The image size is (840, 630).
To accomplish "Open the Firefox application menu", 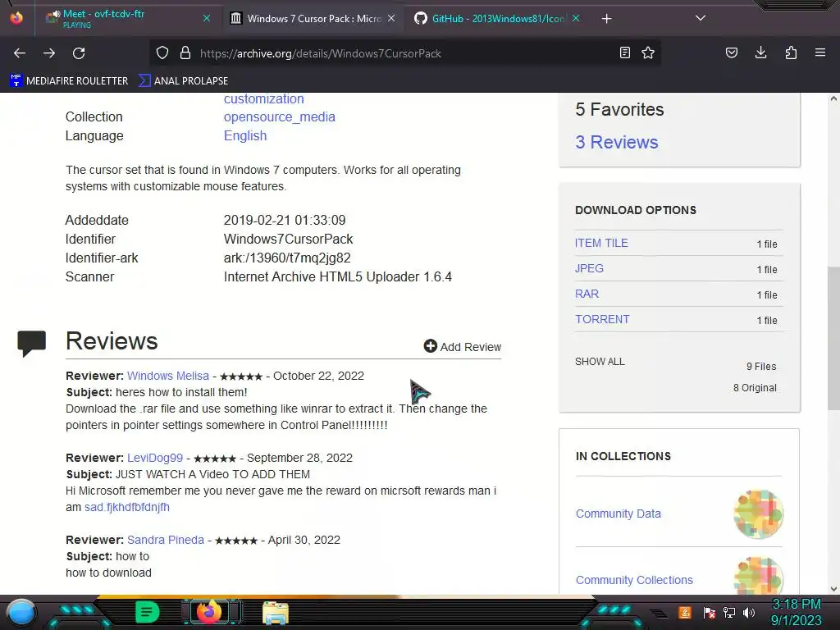I will pos(820,52).
